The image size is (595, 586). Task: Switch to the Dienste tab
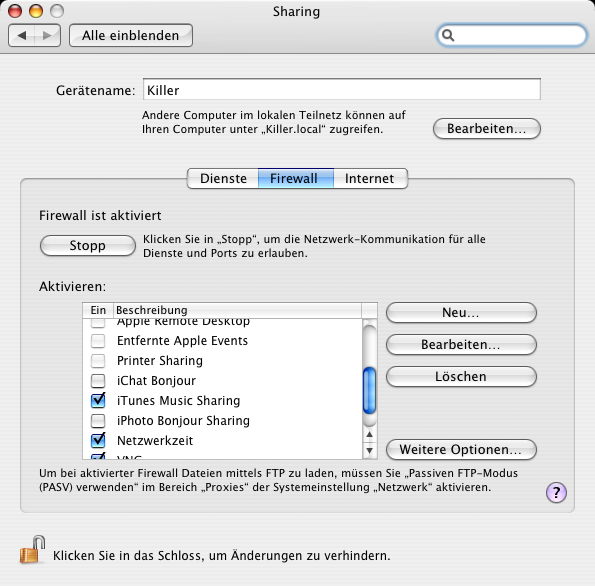tap(223, 178)
